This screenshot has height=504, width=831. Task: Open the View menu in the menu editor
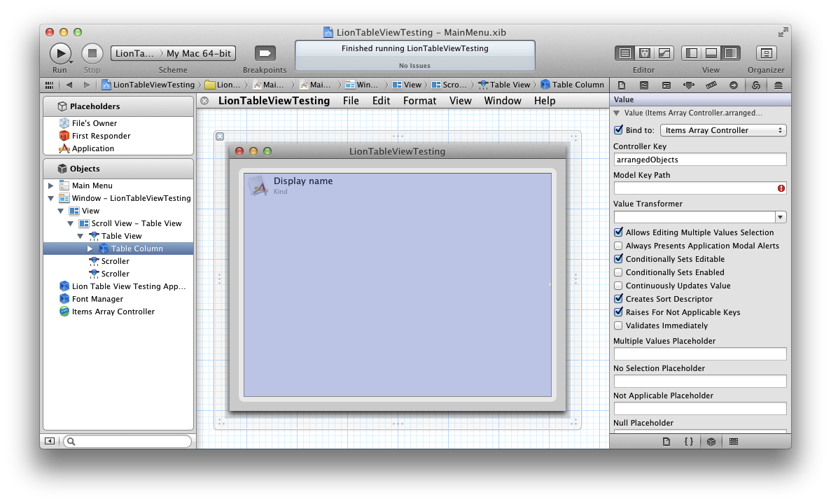click(x=461, y=101)
